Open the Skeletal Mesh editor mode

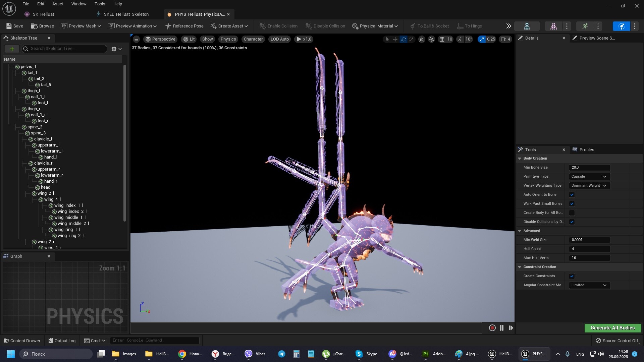(x=554, y=26)
